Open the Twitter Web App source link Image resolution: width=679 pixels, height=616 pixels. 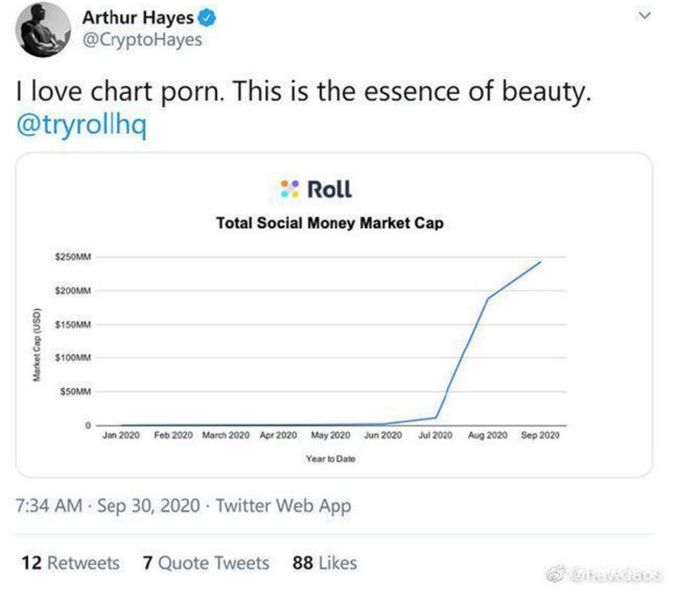click(x=283, y=506)
